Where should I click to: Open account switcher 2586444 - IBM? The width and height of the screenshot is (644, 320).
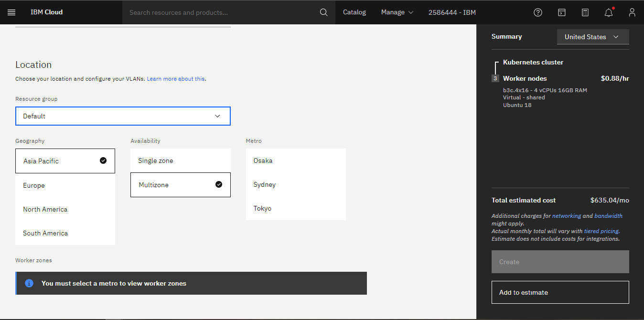[452, 12]
